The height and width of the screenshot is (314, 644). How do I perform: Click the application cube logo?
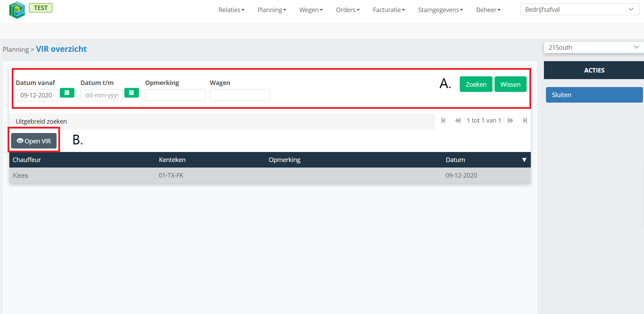[x=17, y=10]
